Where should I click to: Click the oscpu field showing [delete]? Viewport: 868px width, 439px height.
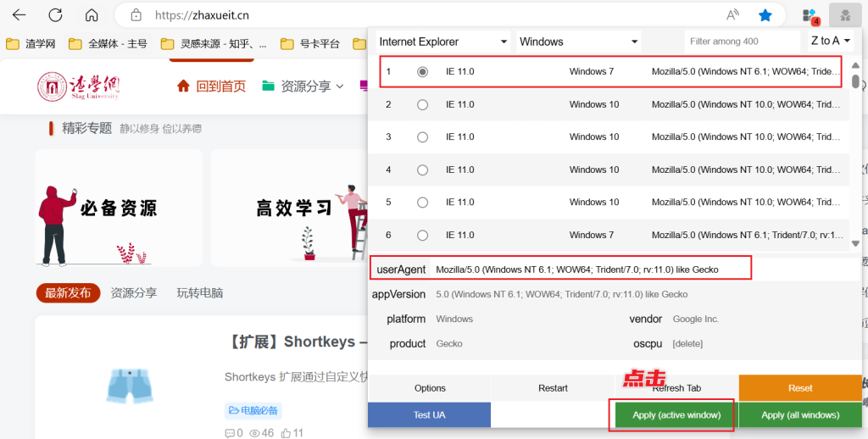point(764,344)
